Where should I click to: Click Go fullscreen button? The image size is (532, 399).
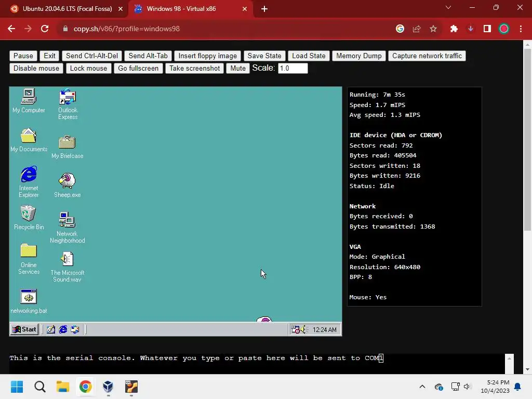pyautogui.click(x=138, y=69)
